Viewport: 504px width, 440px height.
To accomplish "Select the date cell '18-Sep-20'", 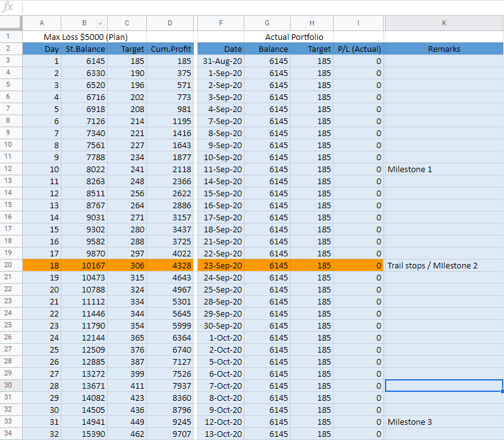I will [x=221, y=229].
